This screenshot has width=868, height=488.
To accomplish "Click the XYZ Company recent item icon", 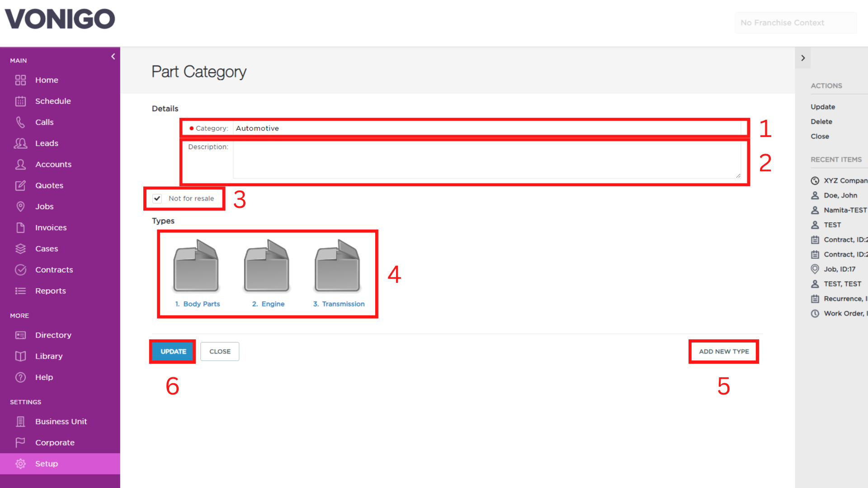I will [x=815, y=181].
